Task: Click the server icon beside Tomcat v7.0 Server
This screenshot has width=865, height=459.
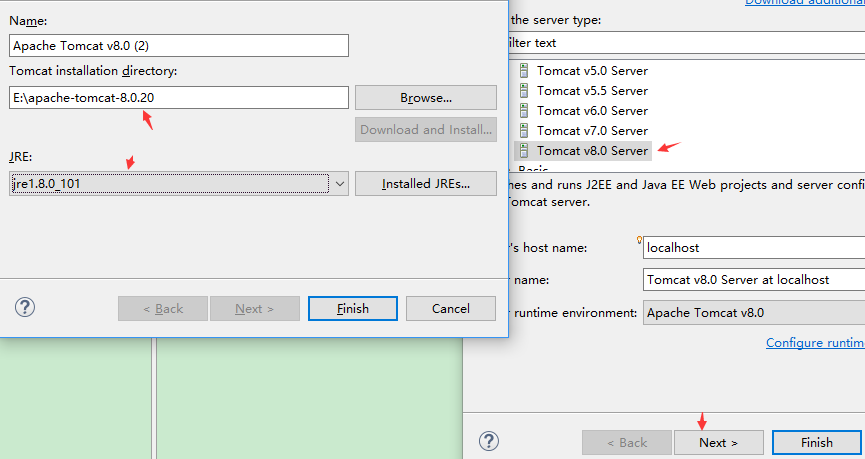Action: [x=524, y=131]
